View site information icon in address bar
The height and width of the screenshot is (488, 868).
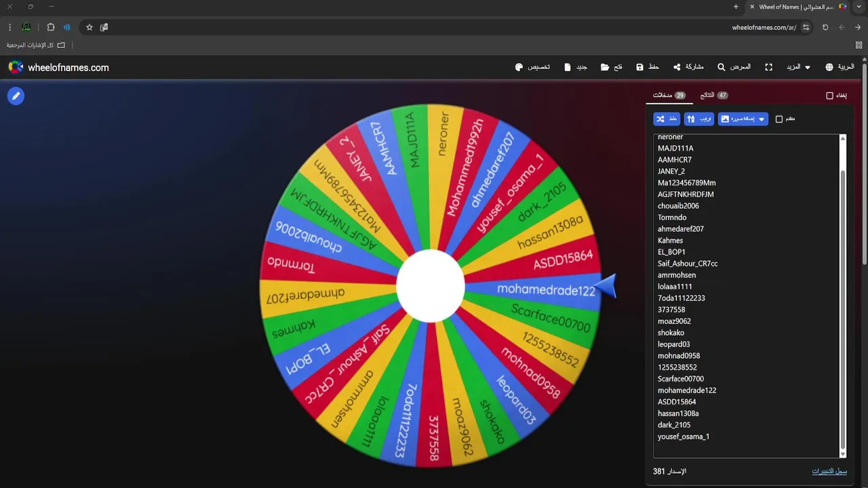[806, 27]
